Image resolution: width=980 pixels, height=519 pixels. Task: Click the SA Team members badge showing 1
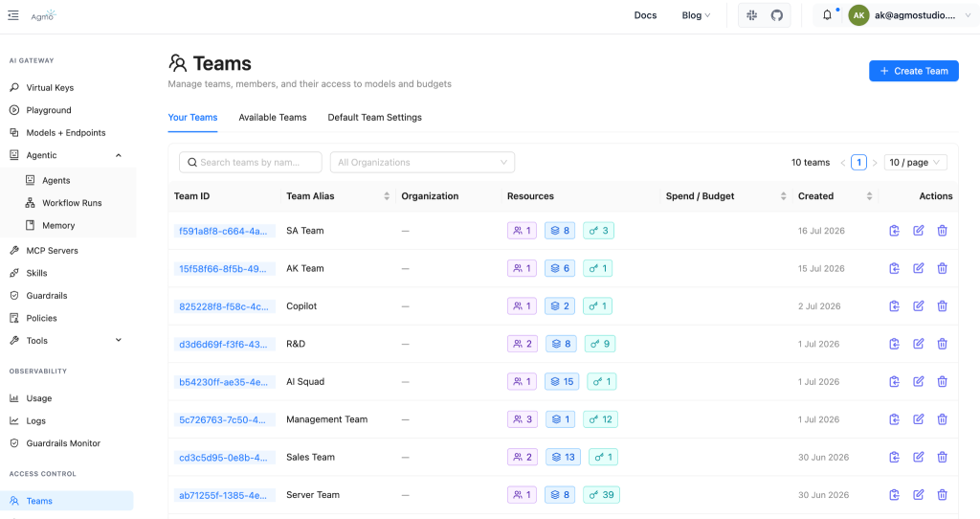[522, 231]
